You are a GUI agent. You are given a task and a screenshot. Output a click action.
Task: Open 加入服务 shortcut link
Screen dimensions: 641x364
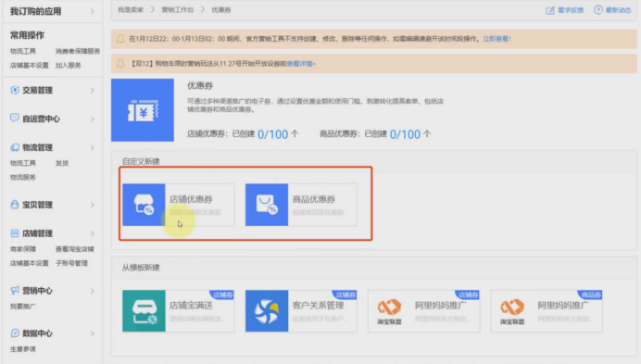69,65
